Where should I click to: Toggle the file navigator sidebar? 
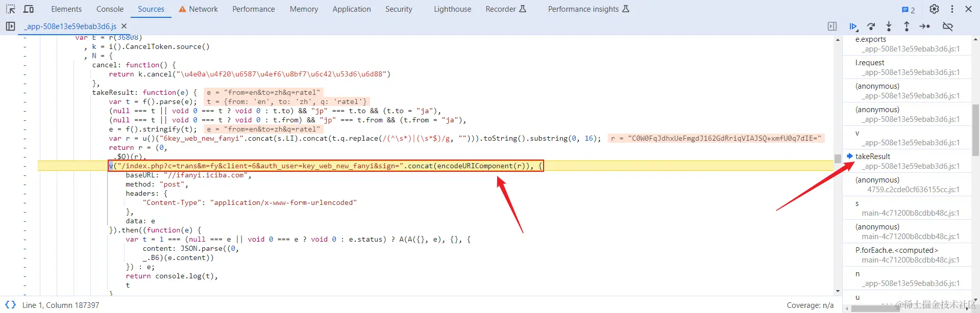click(10, 26)
